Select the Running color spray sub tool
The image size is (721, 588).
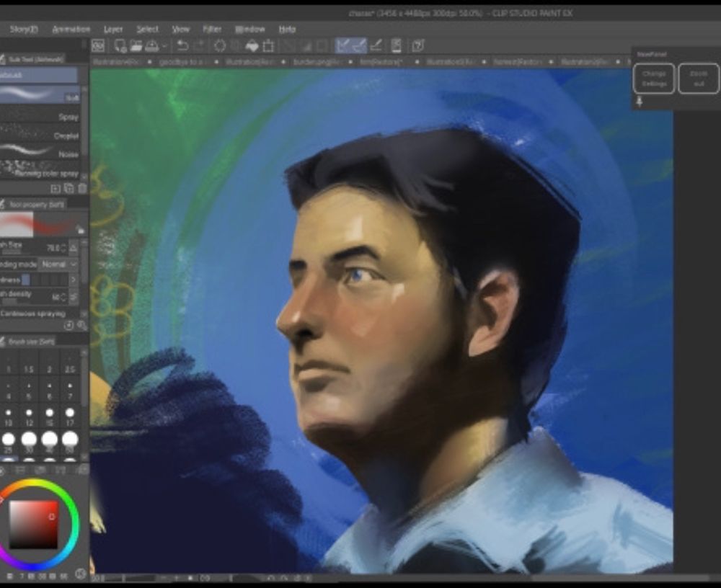tap(40, 169)
